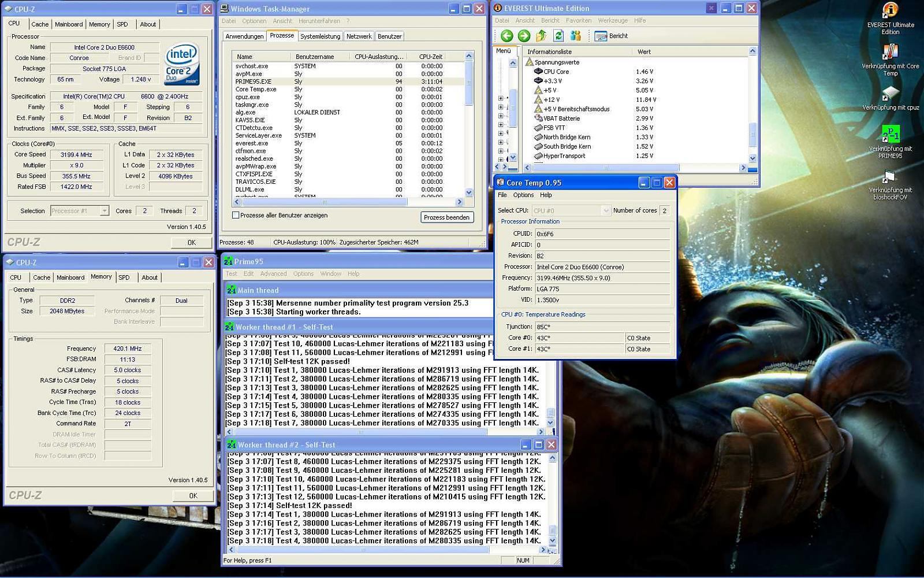Open About tab in CPU-Z Memory window
This screenshot has width=924, height=578.
(x=150, y=277)
